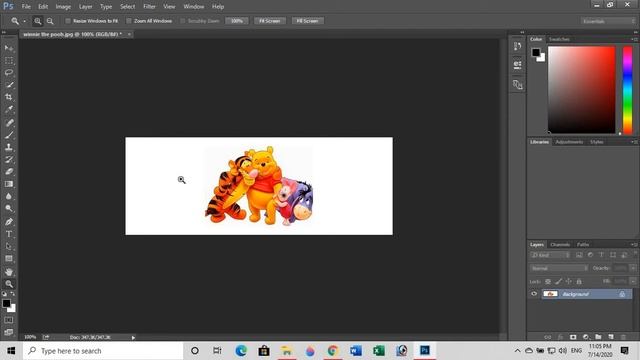Select the Rectangle shape tool
The height and width of the screenshot is (360, 640).
(9, 259)
